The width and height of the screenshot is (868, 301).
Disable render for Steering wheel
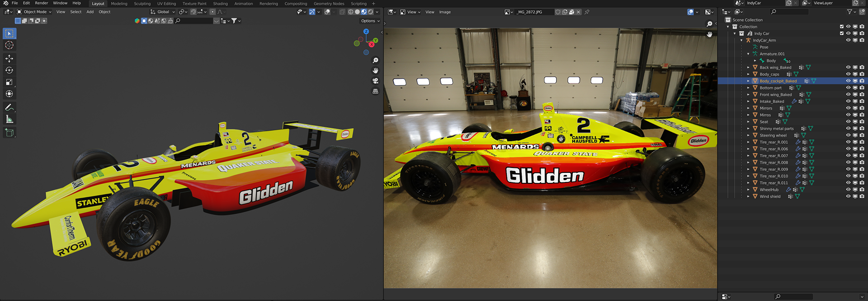tap(862, 135)
